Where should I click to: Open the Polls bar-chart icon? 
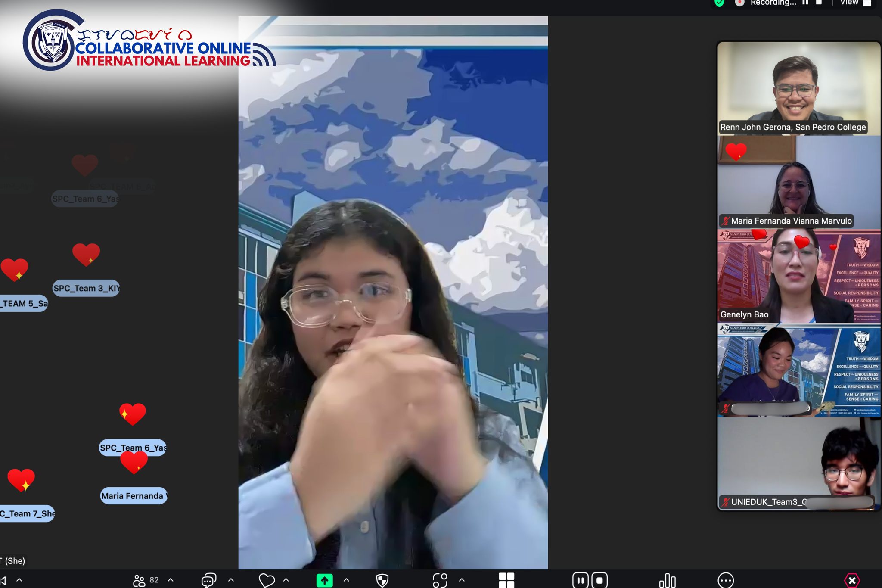pyautogui.click(x=668, y=580)
